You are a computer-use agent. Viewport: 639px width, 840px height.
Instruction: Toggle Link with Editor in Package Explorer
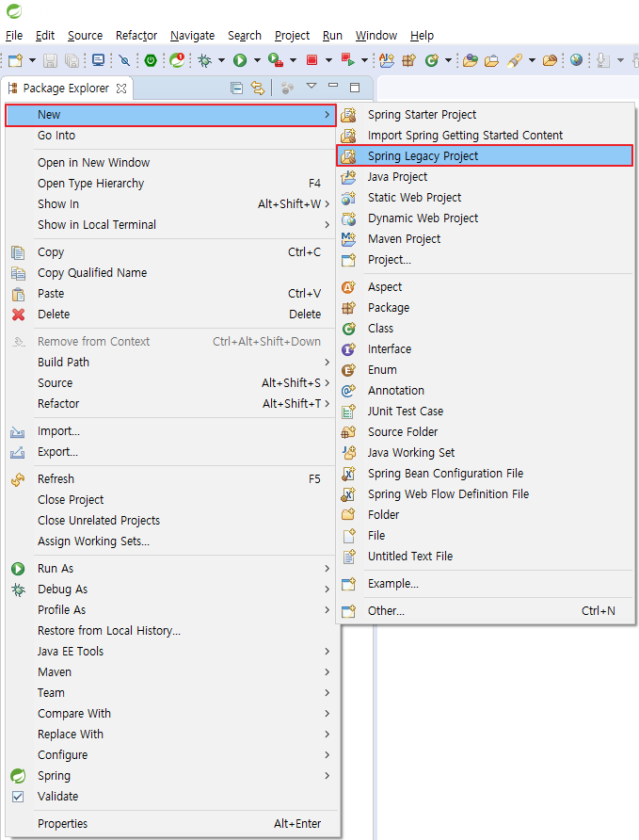click(x=258, y=88)
